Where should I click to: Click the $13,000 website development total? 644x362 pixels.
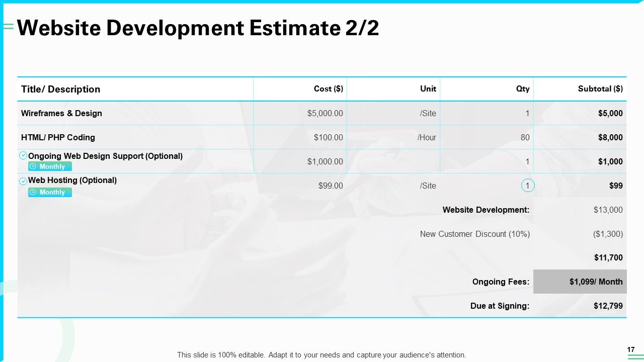click(608, 210)
